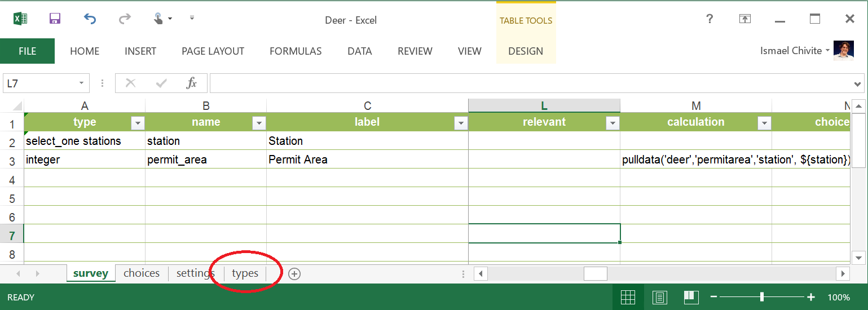Open Ribbon Display Options

(x=745, y=19)
